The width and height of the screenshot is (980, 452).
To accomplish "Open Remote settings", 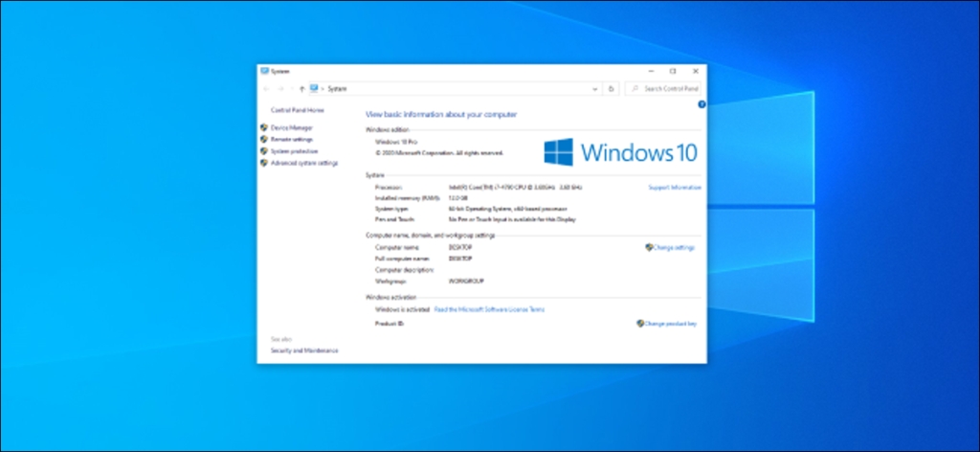I will 292,140.
